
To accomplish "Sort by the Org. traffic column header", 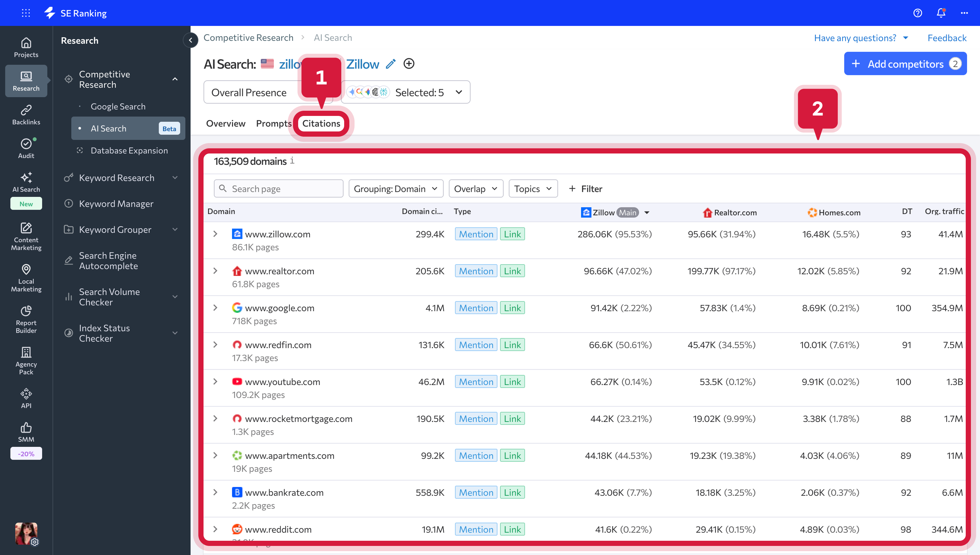I will (x=944, y=211).
